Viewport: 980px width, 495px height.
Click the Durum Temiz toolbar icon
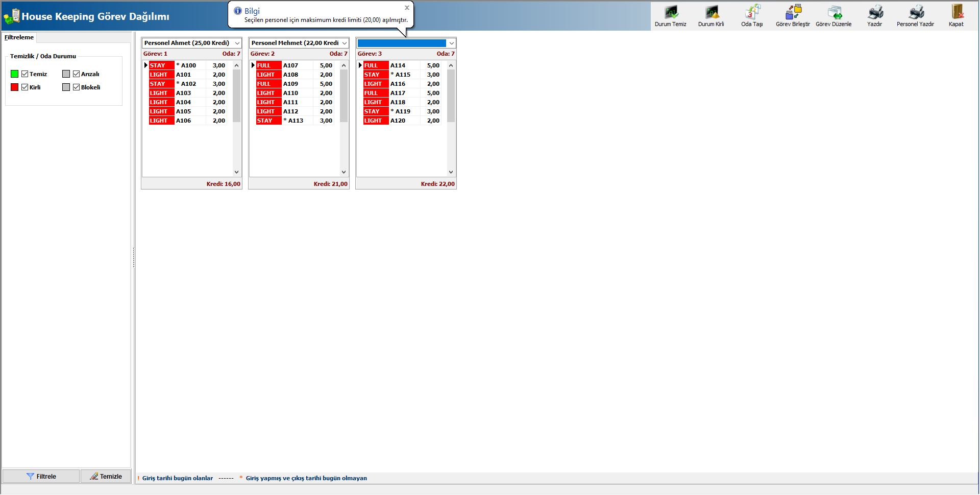pyautogui.click(x=670, y=12)
